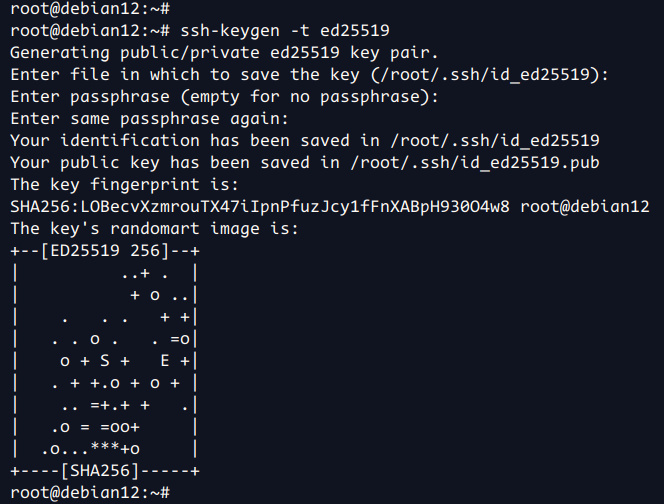Image resolution: width=664 pixels, height=504 pixels.
Task: Click the letter S in the randomart
Action: click(x=102, y=360)
